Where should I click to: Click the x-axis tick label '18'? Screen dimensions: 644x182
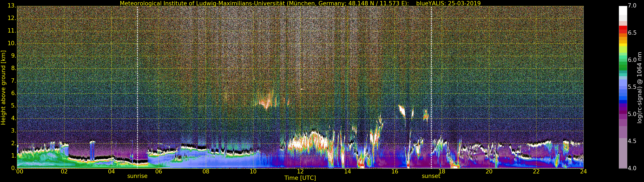(442, 172)
